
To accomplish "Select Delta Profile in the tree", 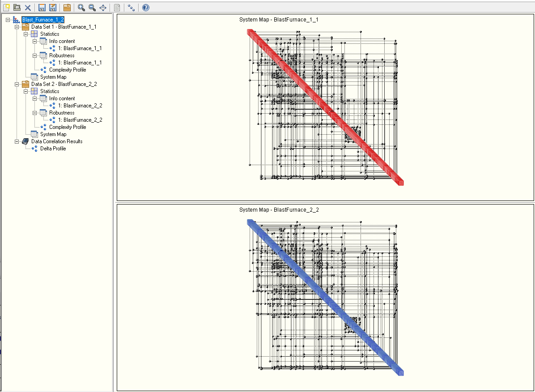I will click(x=53, y=149).
